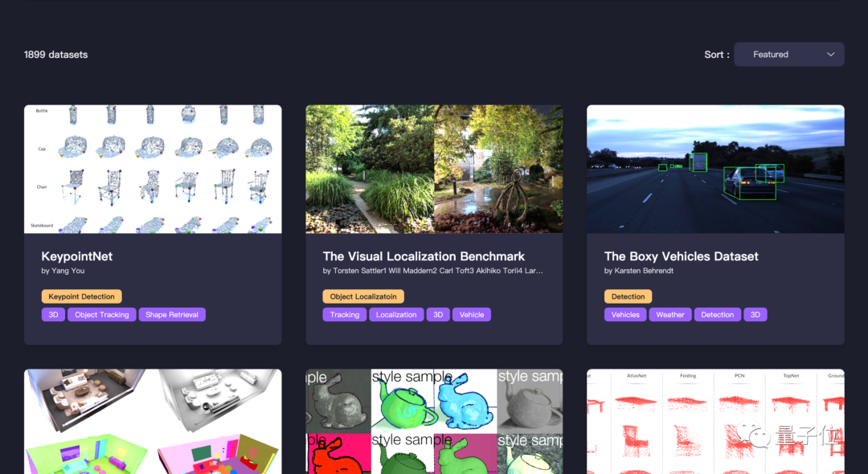The height and width of the screenshot is (474, 868).
Task: Select the Vehicle tag
Action: click(472, 315)
